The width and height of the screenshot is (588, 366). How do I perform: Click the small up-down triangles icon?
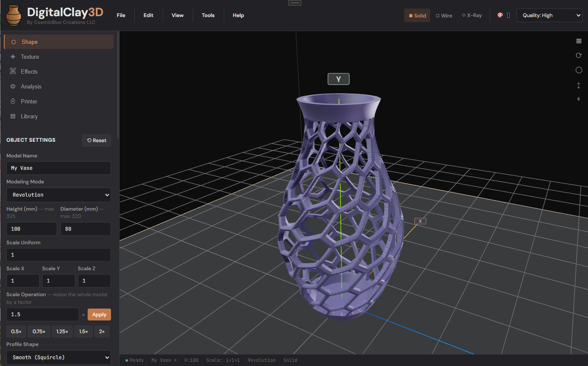579,99
